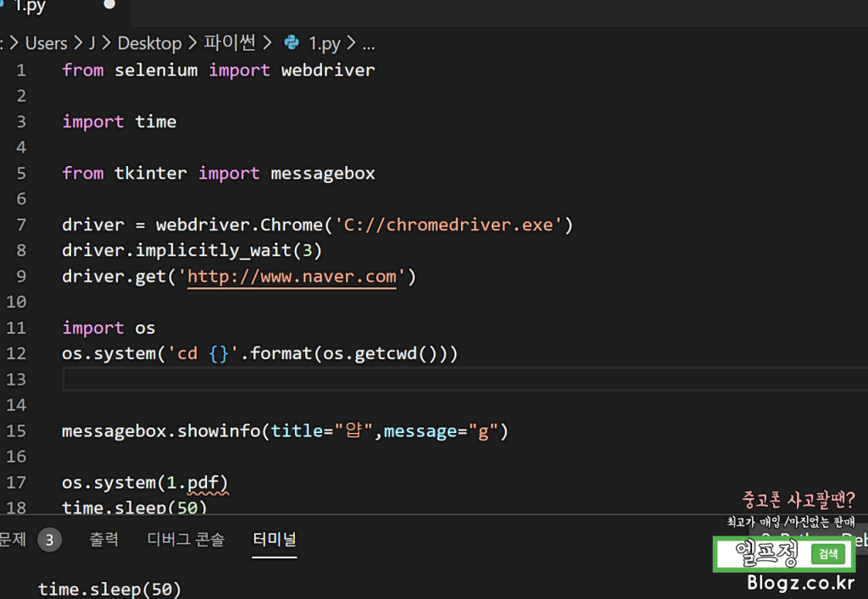This screenshot has height=599, width=868.
Task: Click the unsaved dot on 1.py tab
Action: [109, 4]
